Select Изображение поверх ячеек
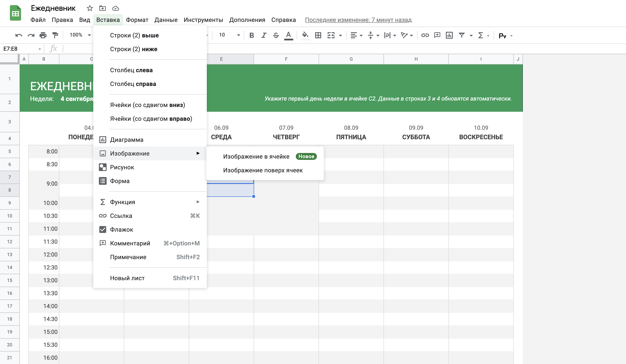 click(265, 170)
